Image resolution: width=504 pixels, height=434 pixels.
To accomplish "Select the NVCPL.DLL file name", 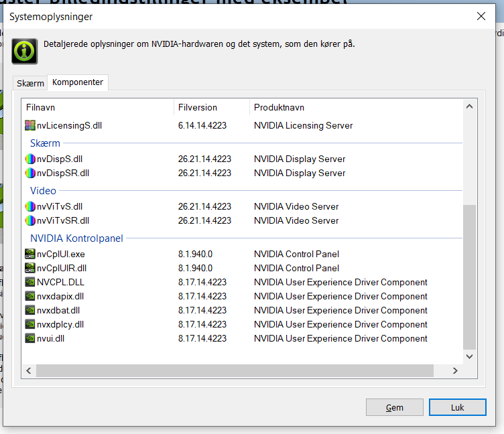I will point(60,283).
